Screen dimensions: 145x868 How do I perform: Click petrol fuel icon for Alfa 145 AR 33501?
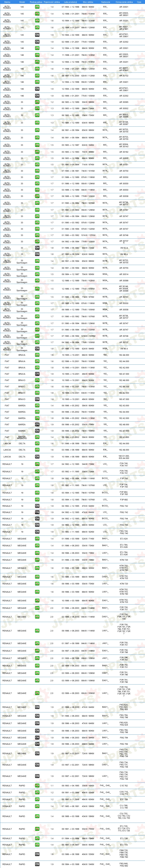click(x=37, y=7)
